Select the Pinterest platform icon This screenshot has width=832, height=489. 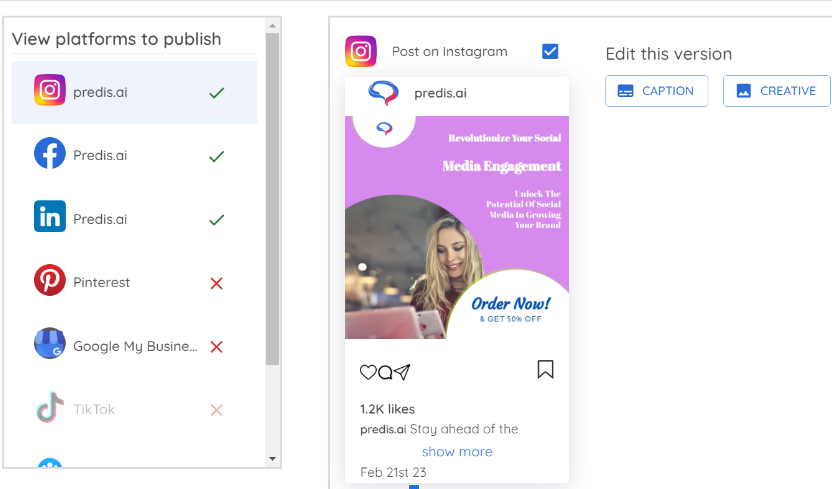[50, 280]
